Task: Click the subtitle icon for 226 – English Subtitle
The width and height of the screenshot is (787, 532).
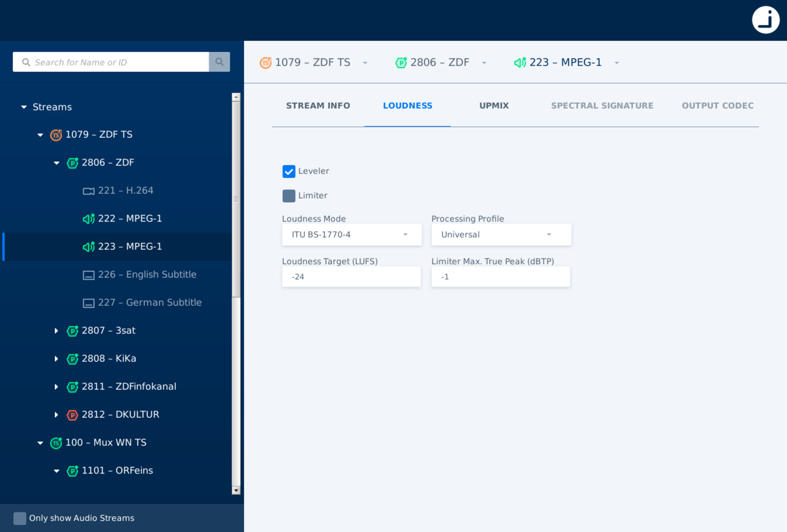Action: tap(88, 274)
